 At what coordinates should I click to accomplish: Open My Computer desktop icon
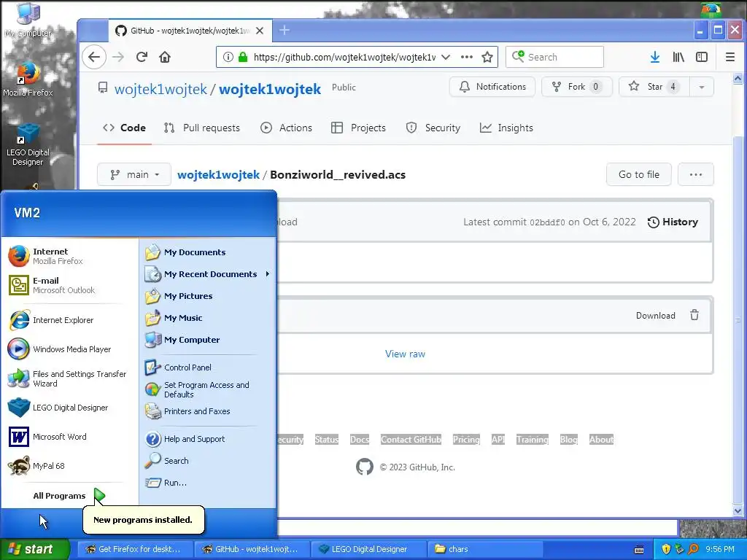click(28, 20)
